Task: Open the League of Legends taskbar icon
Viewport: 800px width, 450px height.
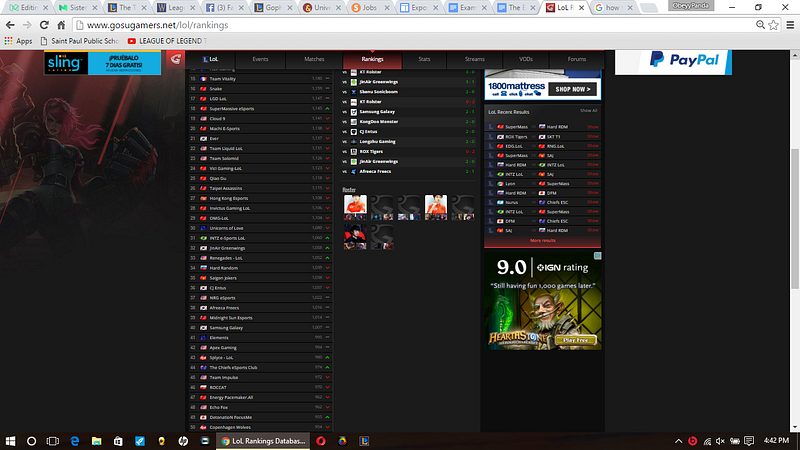Action: pyautogui.click(x=364, y=441)
